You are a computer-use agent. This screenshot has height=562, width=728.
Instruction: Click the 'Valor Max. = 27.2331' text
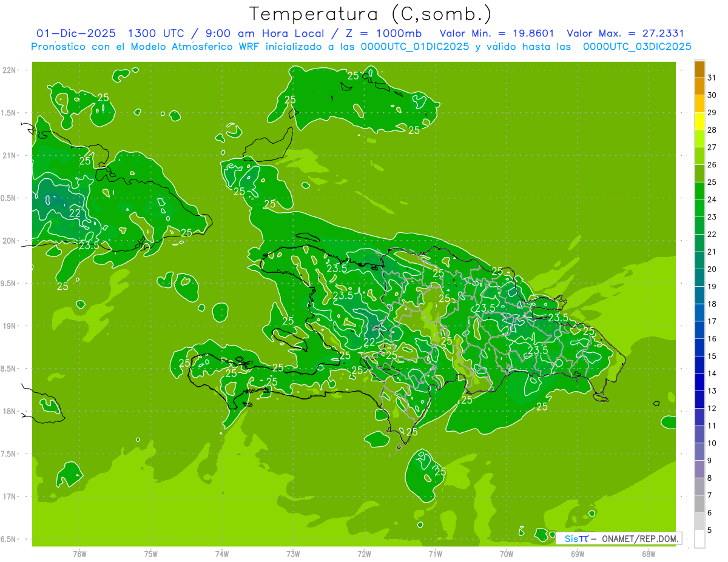(626, 33)
